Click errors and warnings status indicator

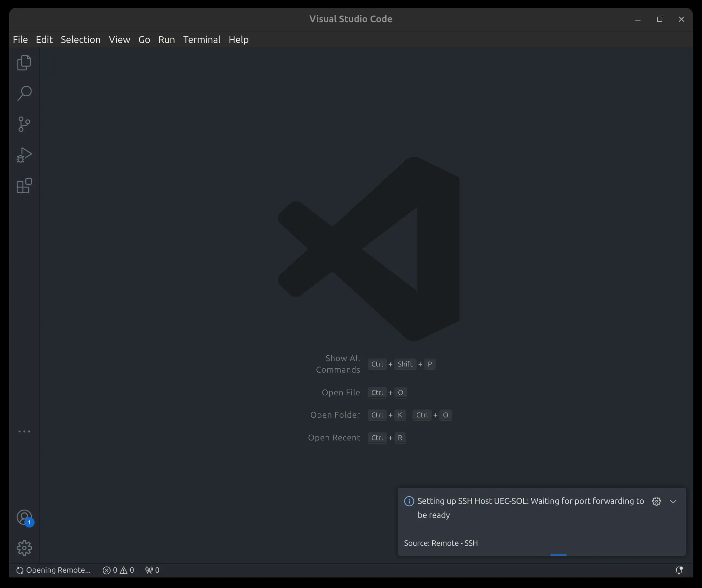pyautogui.click(x=118, y=570)
